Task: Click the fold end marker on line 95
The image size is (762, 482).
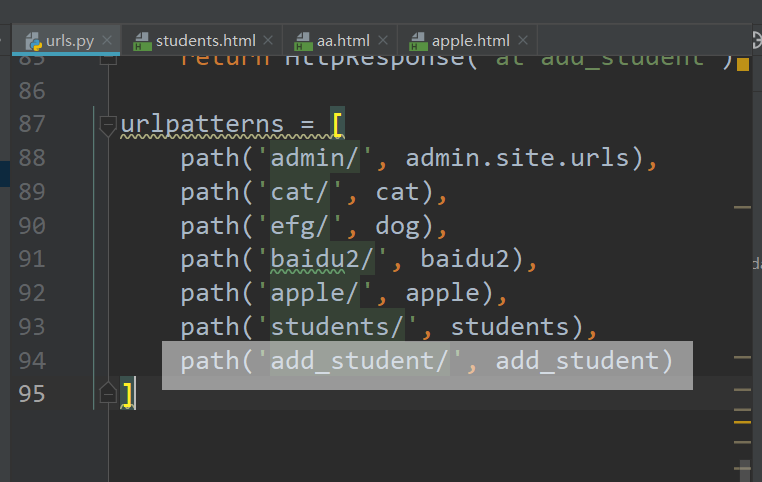Action: 107,393
